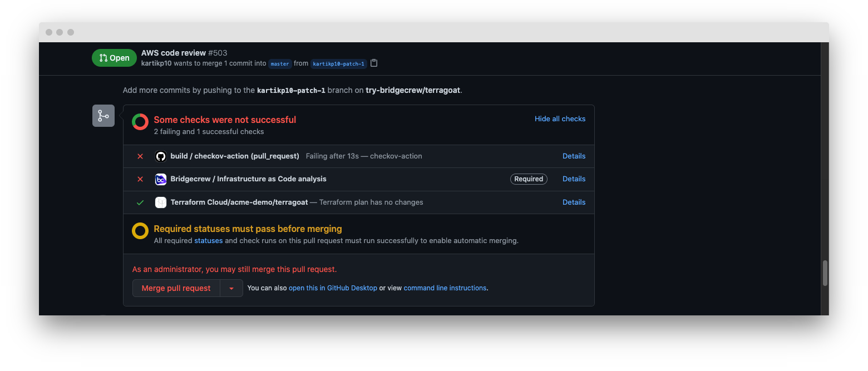Viewport: 868px width, 371px height.
Task: Close the window with the first title bar dot
Action: click(50, 32)
